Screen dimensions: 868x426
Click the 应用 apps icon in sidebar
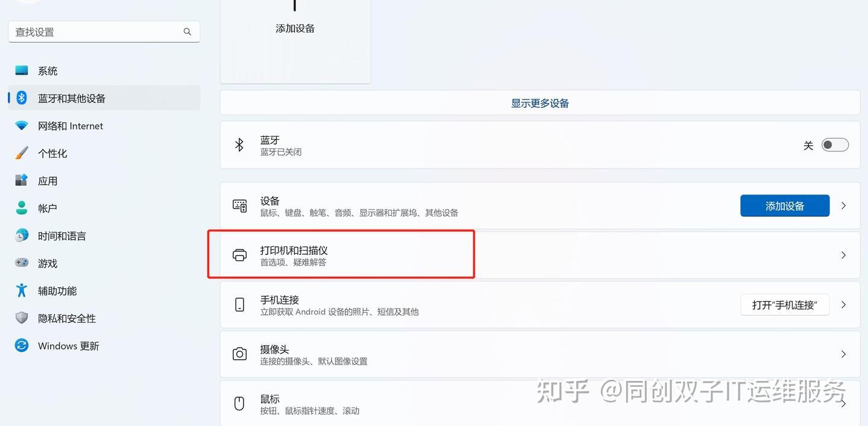pos(22,180)
